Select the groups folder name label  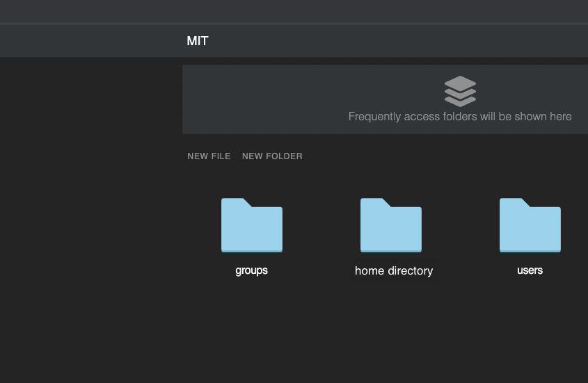(x=252, y=270)
